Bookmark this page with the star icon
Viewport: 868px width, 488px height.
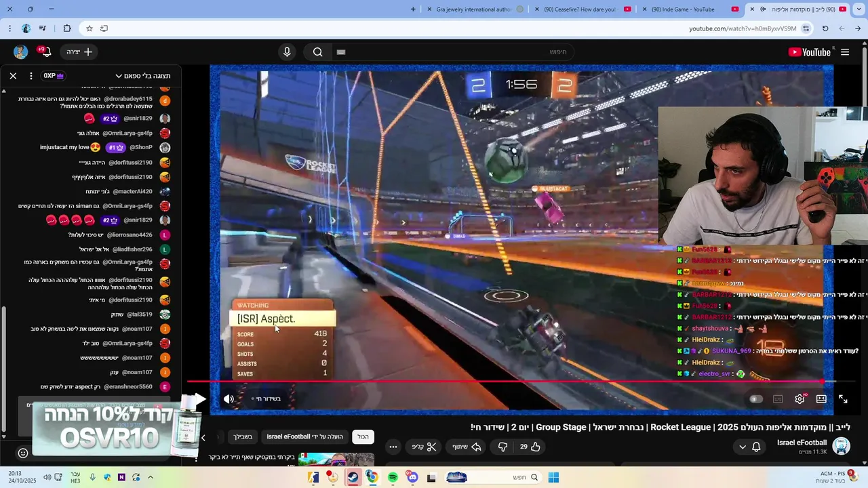point(89,28)
